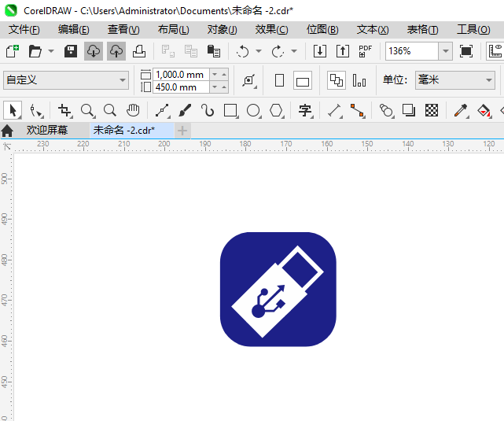Select the Transparency checkerboard tool
The height and width of the screenshot is (421, 504).
coord(432,111)
